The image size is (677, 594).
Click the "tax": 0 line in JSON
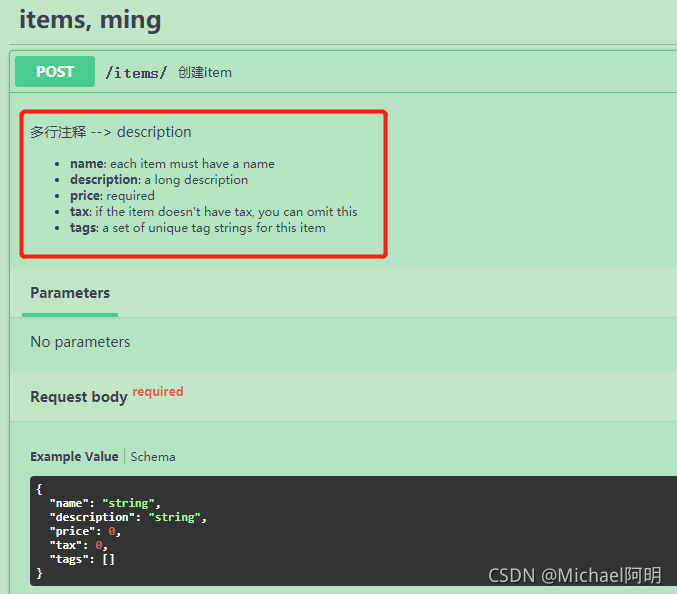tap(79, 545)
